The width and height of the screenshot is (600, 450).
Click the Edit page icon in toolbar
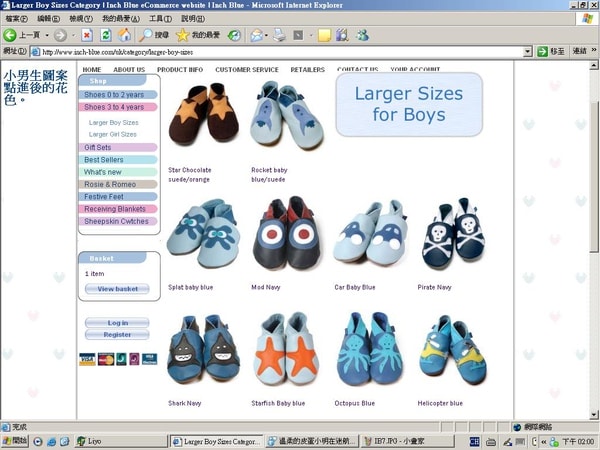point(298,35)
